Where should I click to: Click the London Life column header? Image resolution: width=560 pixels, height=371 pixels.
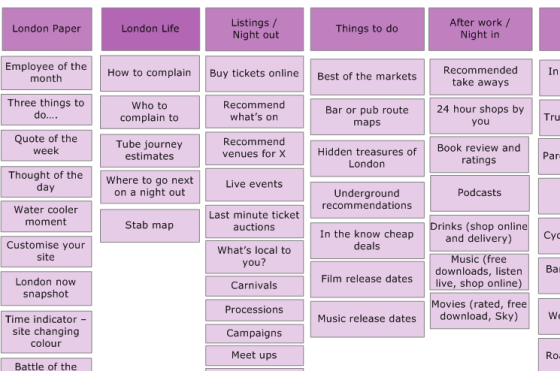click(x=150, y=29)
